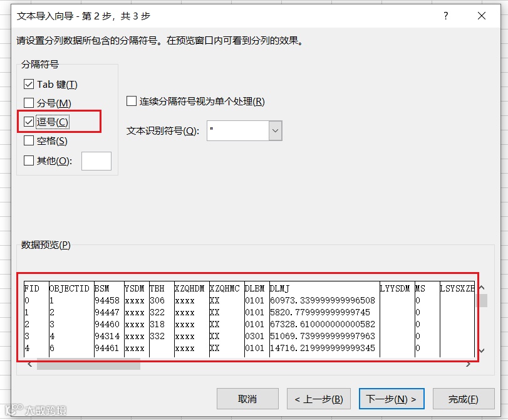Select the DLMJ column header

coord(279,288)
